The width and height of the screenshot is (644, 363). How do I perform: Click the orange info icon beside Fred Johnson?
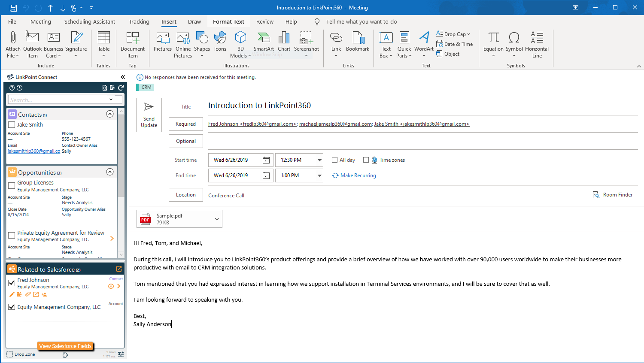point(111,286)
